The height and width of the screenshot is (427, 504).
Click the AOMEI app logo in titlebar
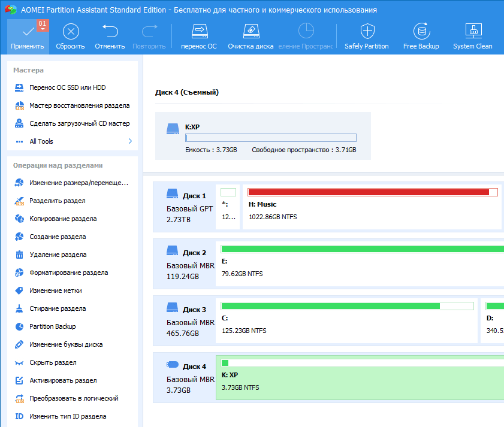[11, 10]
